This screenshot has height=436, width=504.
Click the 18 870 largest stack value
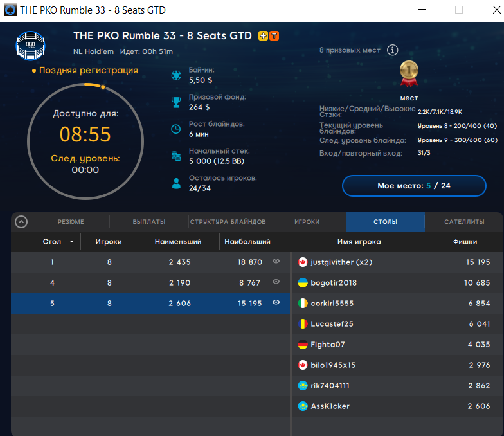(249, 262)
